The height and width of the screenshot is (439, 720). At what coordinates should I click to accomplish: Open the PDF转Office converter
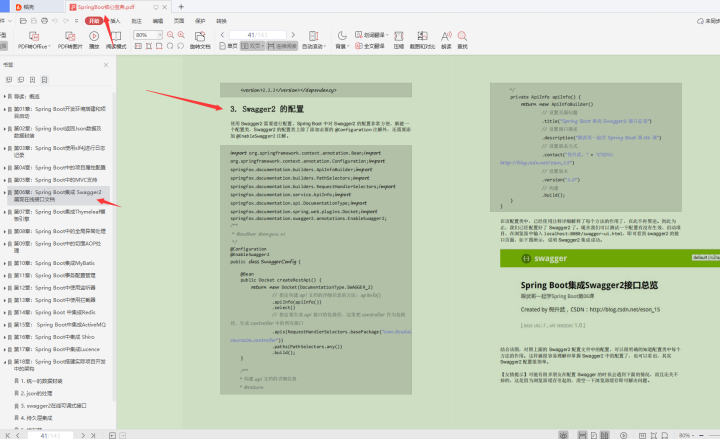pyautogui.click(x=34, y=40)
